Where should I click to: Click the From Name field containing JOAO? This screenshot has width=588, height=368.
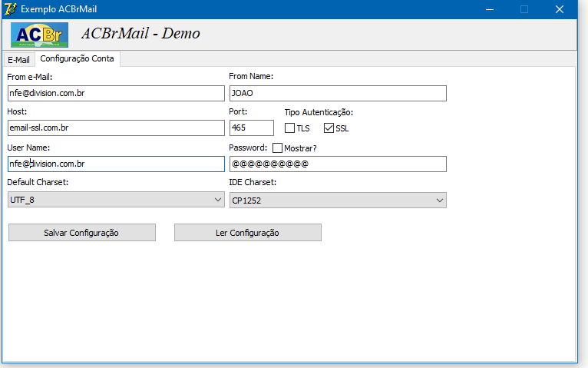click(338, 93)
